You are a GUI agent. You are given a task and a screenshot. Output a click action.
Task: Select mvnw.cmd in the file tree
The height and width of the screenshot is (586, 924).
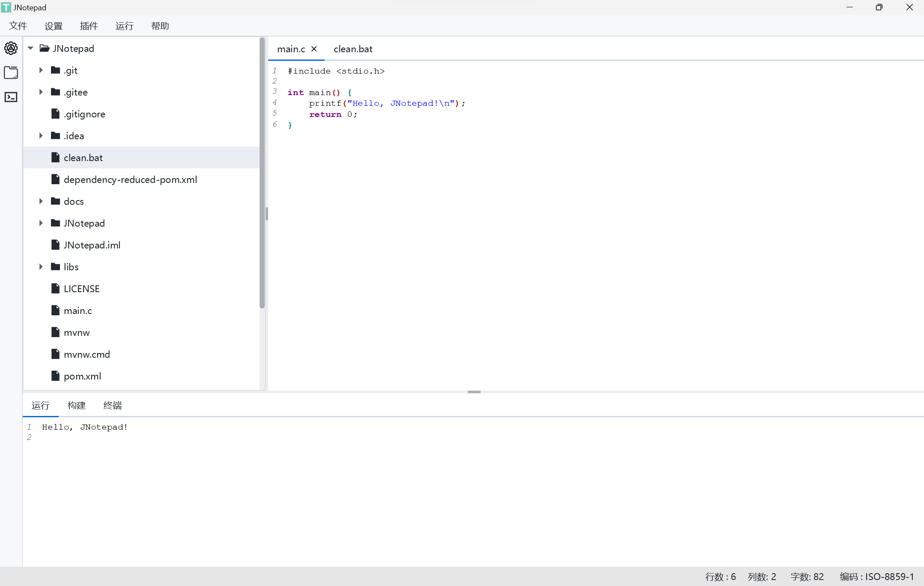(x=87, y=354)
